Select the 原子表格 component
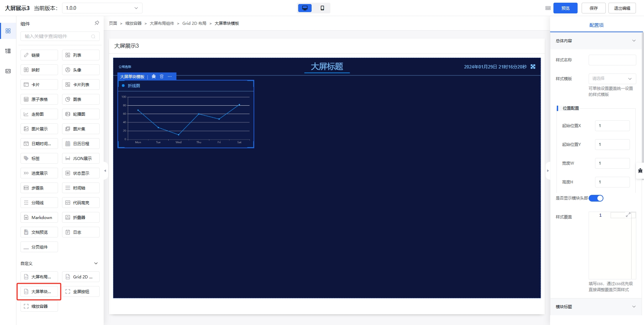 coord(39,99)
